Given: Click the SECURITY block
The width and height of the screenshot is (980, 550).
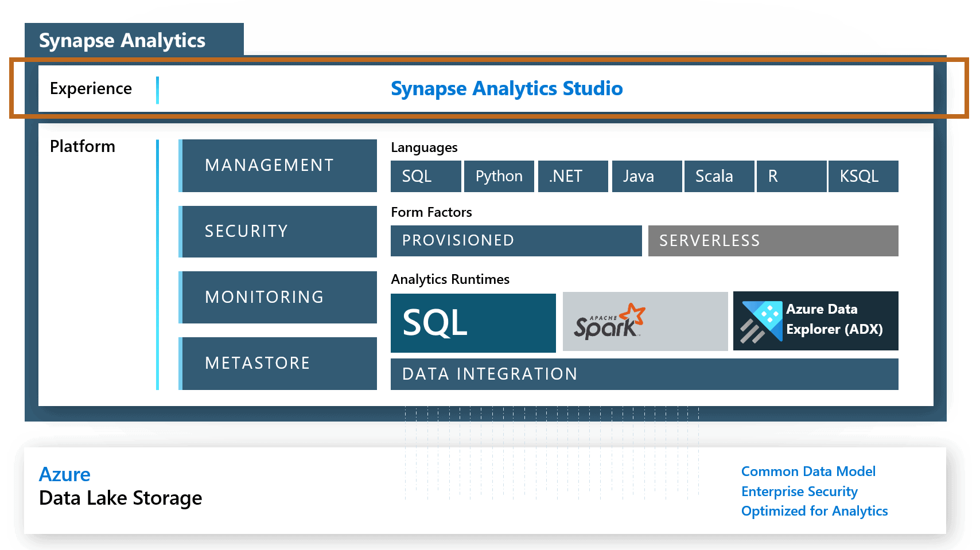Looking at the screenshot, I should pyautogui.click(x=278, y=232).
